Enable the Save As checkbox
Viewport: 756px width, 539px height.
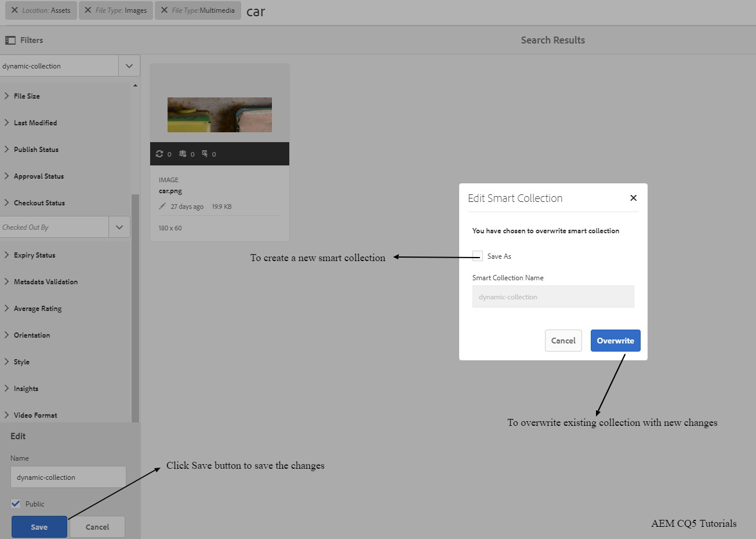(478, 256)
